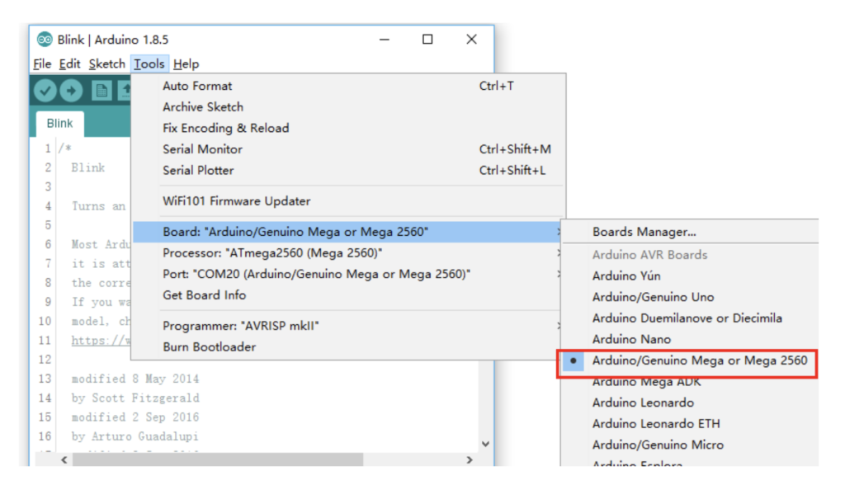Open Serial Monitor from the menu
This screenshot has height=504, width=845.
pyautogui.click(x=349, y=149)
